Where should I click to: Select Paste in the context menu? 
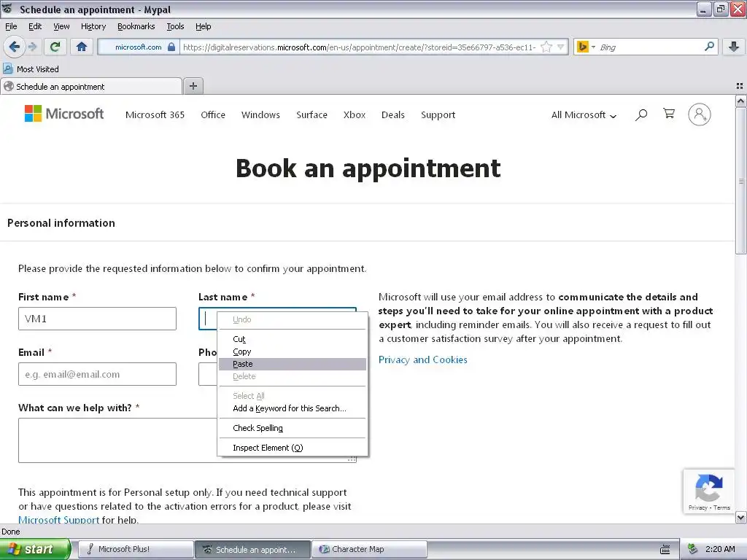pyautogui.click(x=293, y=364)
